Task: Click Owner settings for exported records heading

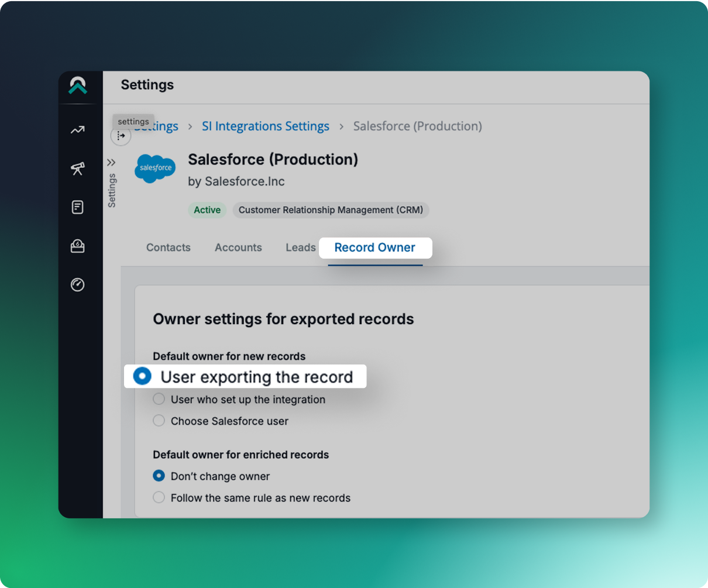Action: point(283,319)
